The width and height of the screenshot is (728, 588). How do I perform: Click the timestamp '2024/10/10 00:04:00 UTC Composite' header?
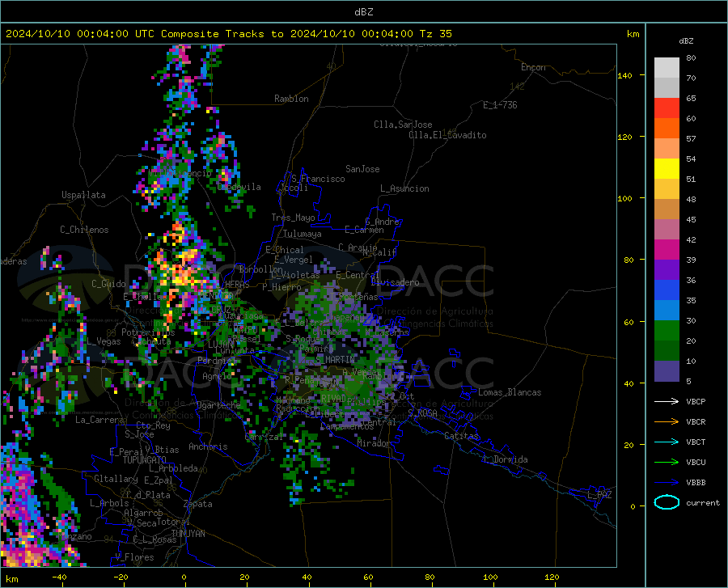tap(112, 34)
